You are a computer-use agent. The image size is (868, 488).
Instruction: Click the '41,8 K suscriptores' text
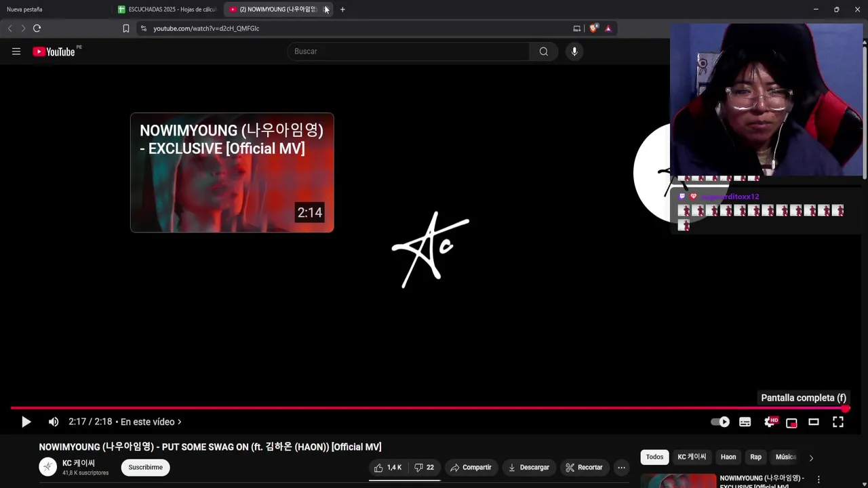[85, 473]
